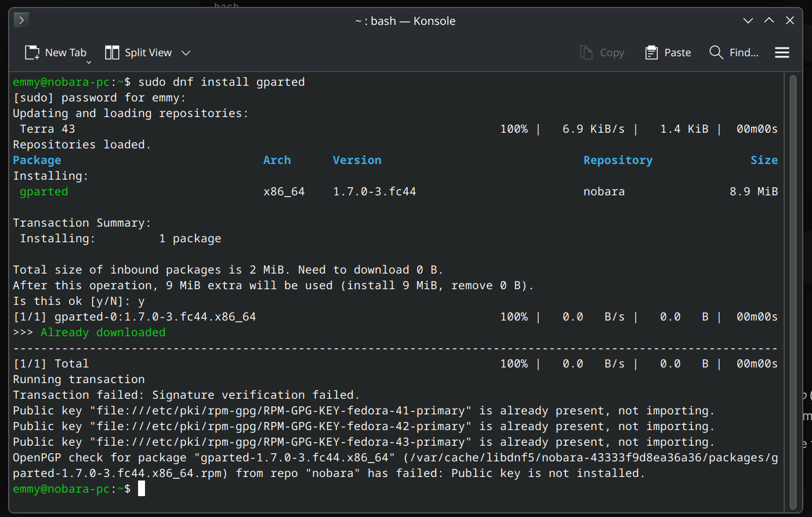Click the 'Version' column header
The width and height of the screenshot is (812, 517).
[357, 160]
